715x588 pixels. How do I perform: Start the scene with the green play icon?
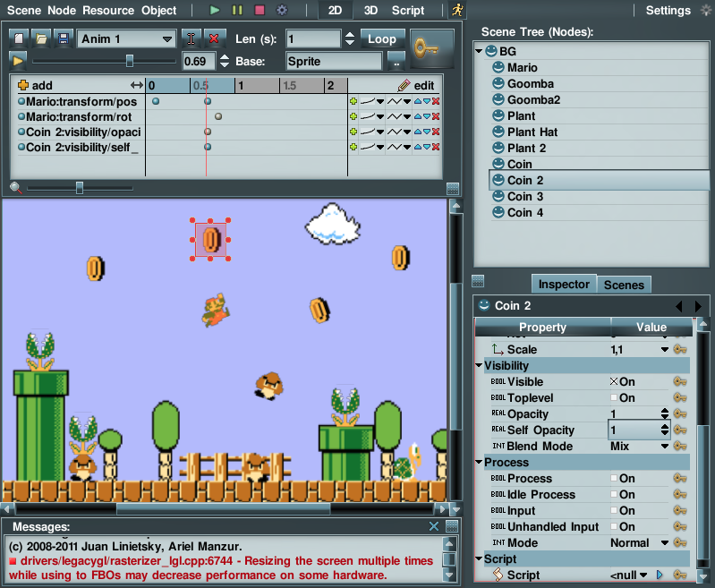[214, 10]
